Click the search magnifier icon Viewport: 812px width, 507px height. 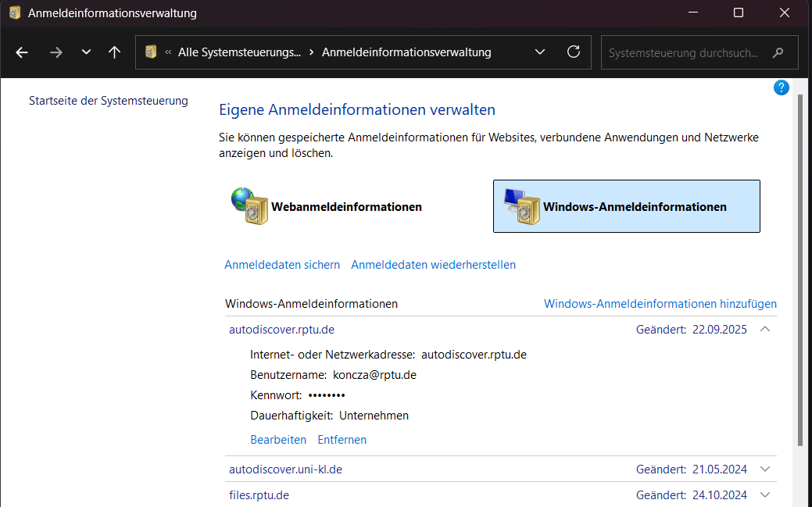(x=778, y=53)
